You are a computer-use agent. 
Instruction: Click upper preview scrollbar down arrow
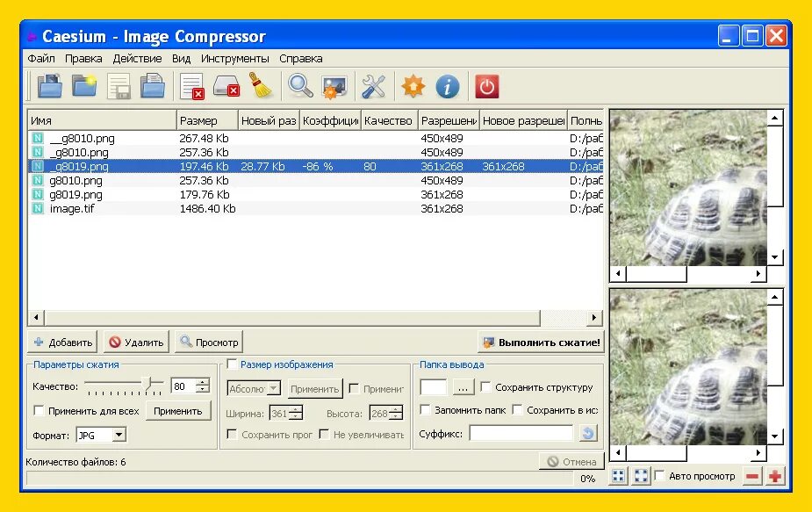[x=775, y=257]
